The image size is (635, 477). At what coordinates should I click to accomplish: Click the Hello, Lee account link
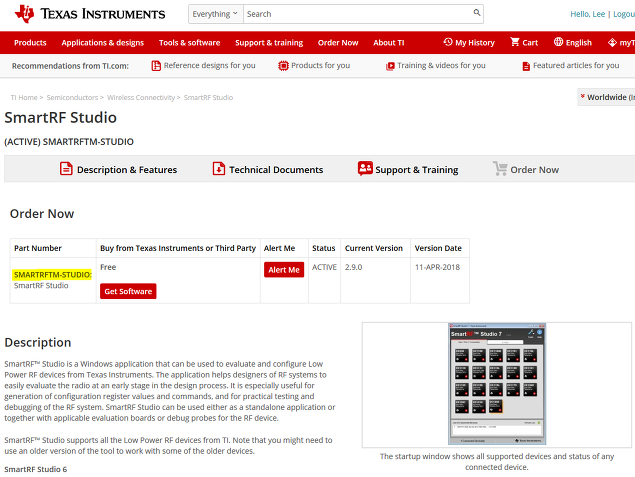click(588, 14)
